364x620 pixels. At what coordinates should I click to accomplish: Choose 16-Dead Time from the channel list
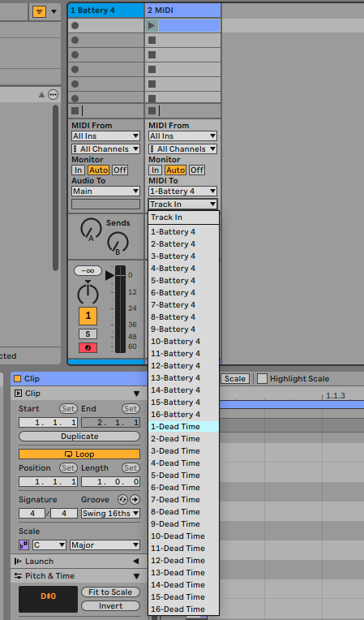[x=183, y=609]
